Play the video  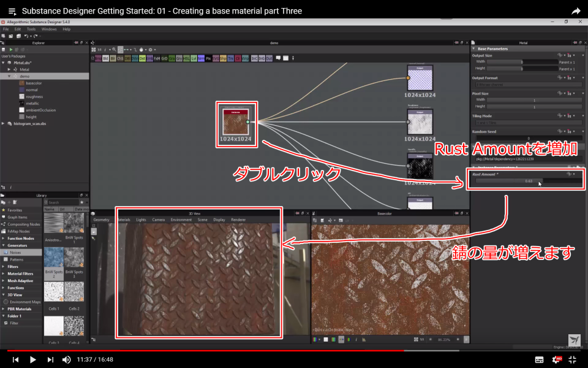[x=32, y=359]
